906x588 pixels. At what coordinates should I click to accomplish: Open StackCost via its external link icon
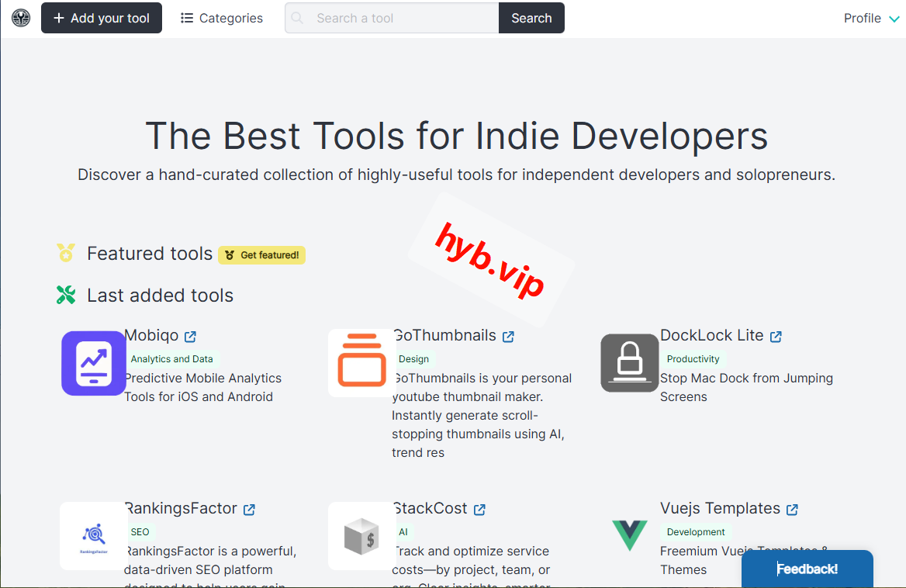(480, 509)
